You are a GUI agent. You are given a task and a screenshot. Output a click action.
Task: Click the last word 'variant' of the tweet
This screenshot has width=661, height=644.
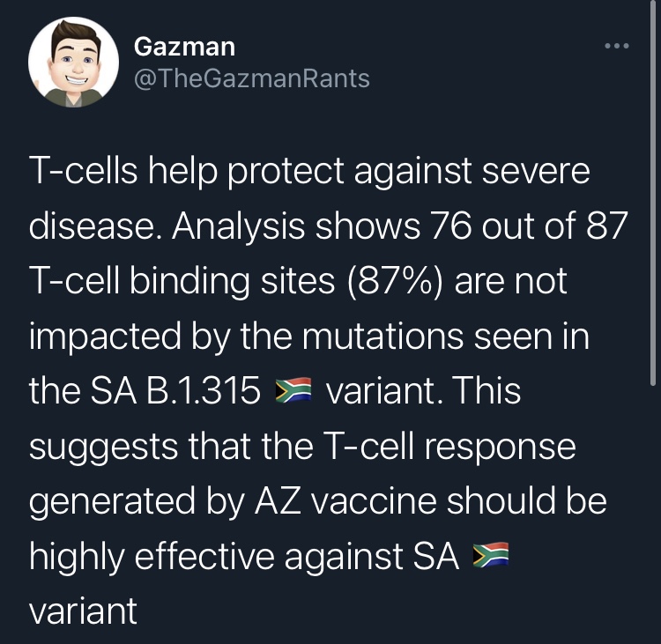tap(83, 611)
